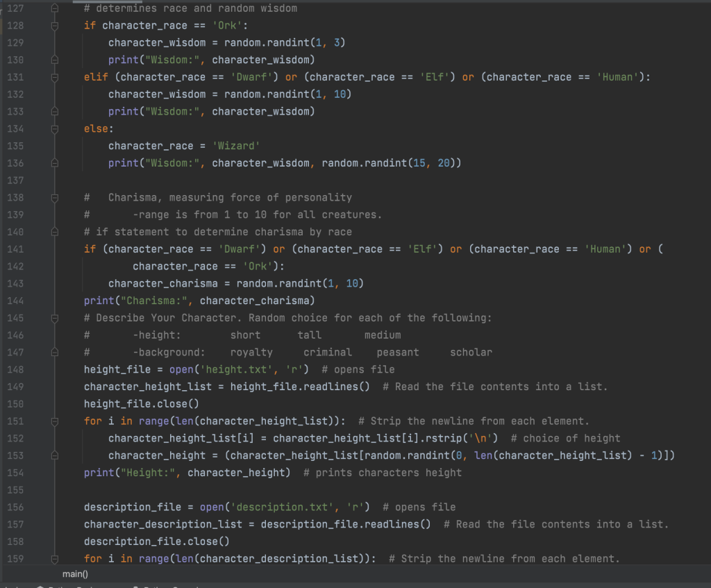Collapse the elif block fold at line 131
Screen dimensions: 711x588
[55, 77]
